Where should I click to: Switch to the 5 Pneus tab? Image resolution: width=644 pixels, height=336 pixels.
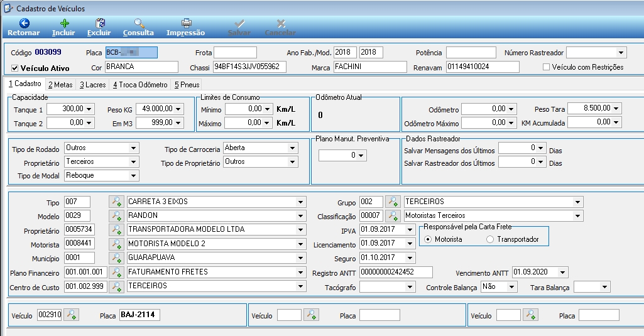coord(187,85)
